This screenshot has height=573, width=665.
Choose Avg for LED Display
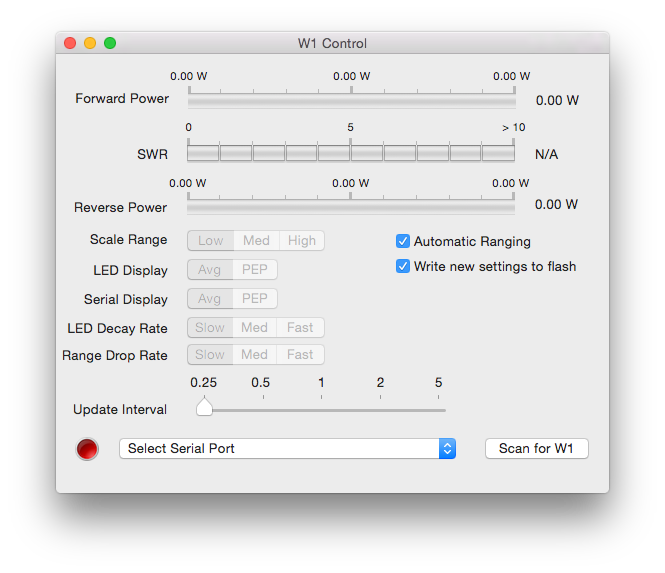pos(210,269)
